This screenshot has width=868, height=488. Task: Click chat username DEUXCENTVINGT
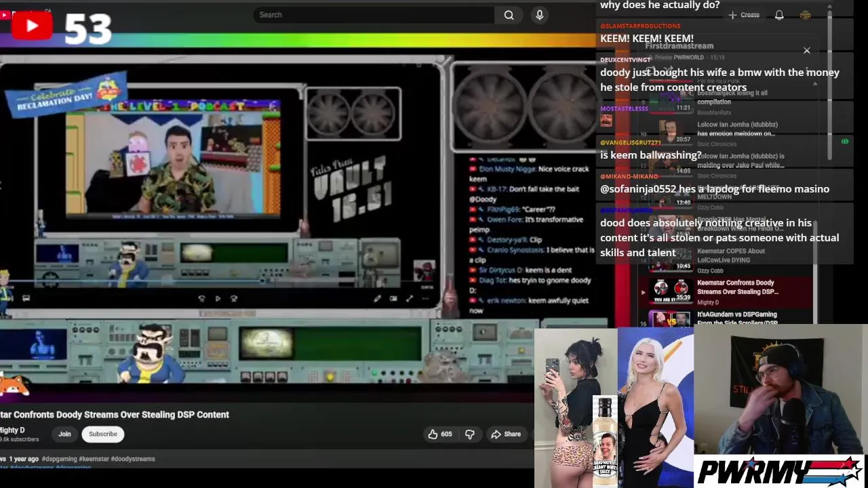(x=625, y=60)
